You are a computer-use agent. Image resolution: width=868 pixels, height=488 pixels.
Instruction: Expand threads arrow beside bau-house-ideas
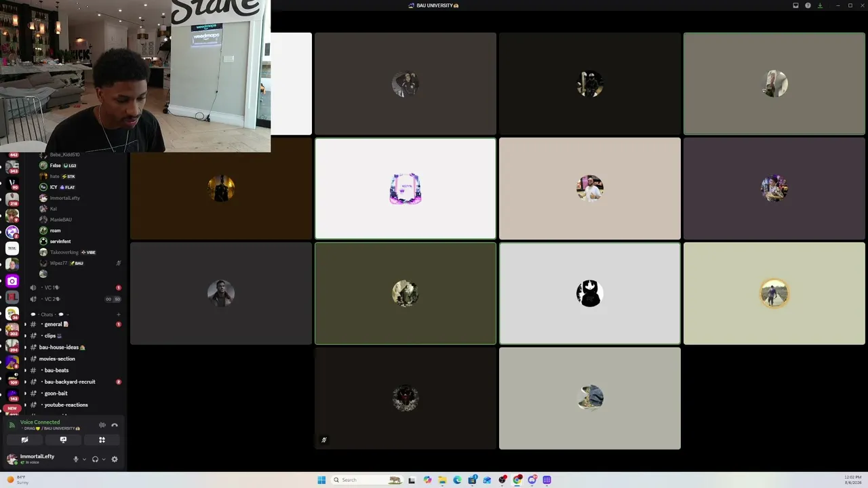25,347
